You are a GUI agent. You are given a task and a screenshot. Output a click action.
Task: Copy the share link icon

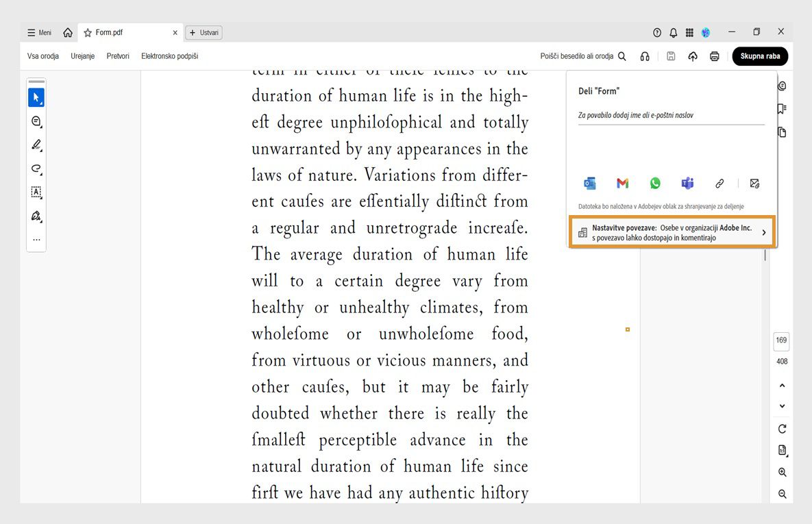[719, 183]
